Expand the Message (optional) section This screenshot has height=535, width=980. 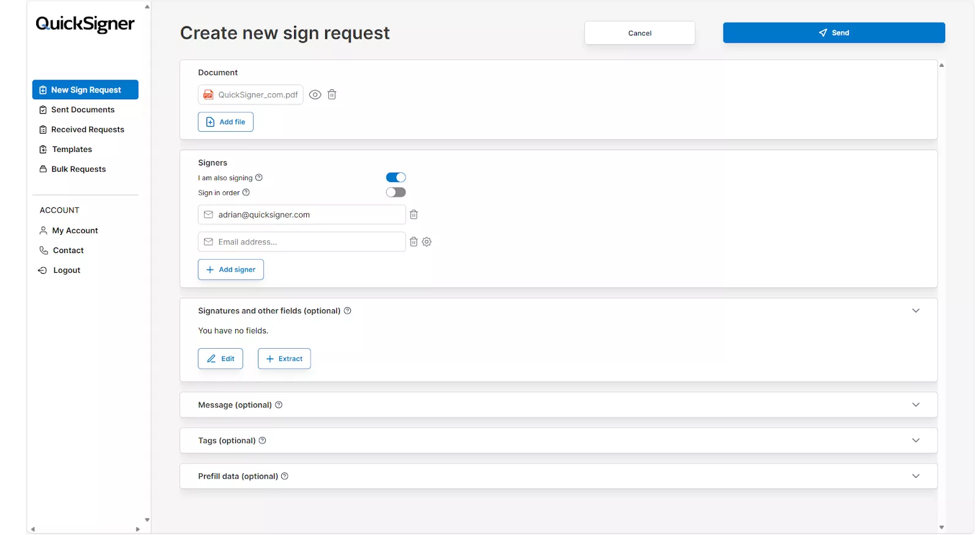pos(916,405)
